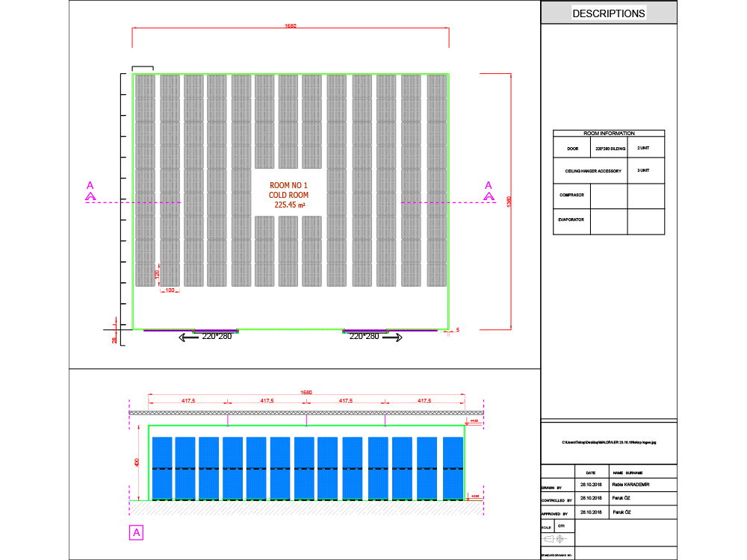
Task: Click the left section marker A arrow
Action: tap(90, 196)
